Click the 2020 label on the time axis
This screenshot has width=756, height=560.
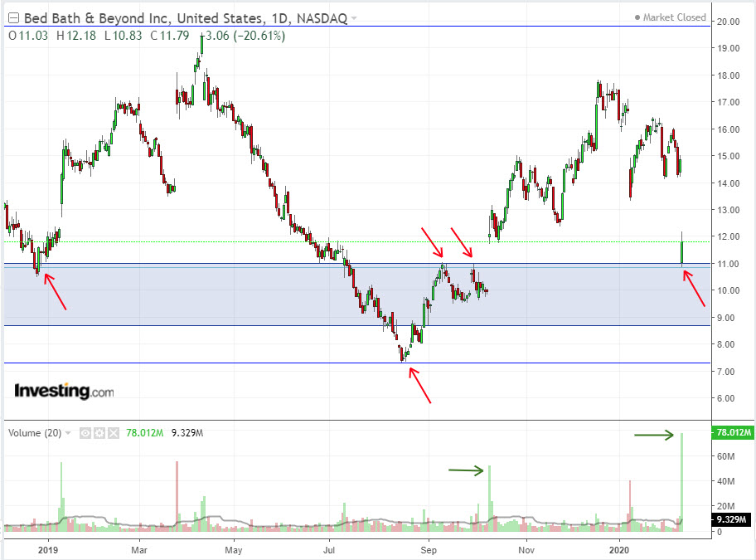pyautogui.click(x=619, y=550)
